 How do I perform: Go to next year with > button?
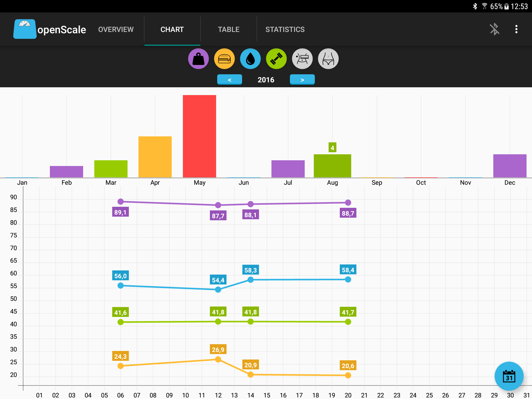click(302, 79)
